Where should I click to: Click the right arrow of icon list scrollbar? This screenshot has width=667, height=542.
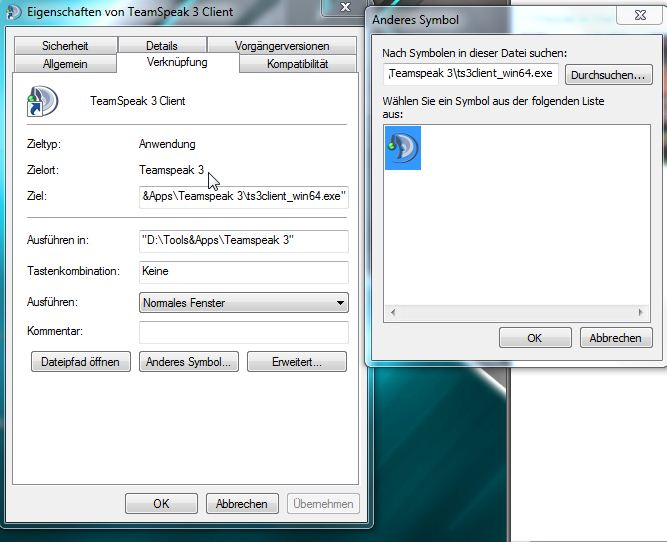tap(641, 312)
